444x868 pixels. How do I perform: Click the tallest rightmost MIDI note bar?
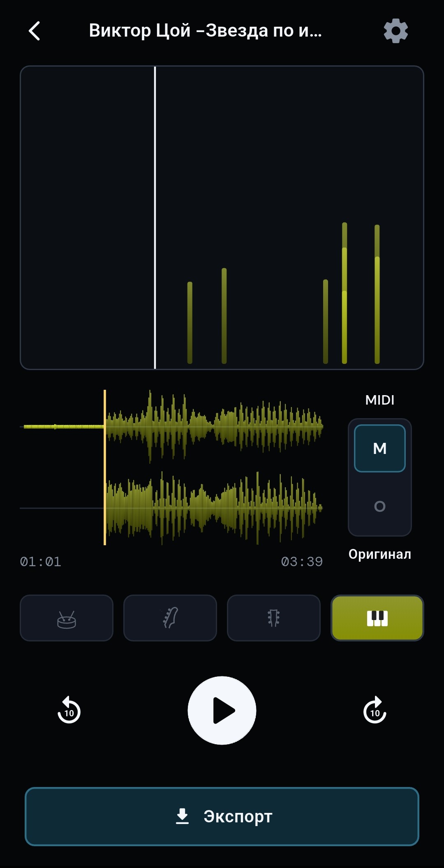click(x=377, y=294)
